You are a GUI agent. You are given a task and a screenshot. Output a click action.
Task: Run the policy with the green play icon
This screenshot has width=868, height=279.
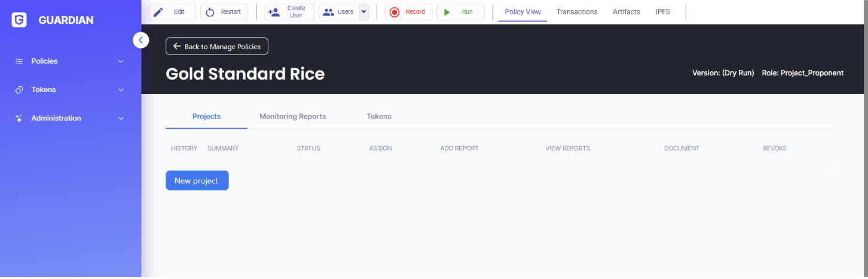[447, 12]
